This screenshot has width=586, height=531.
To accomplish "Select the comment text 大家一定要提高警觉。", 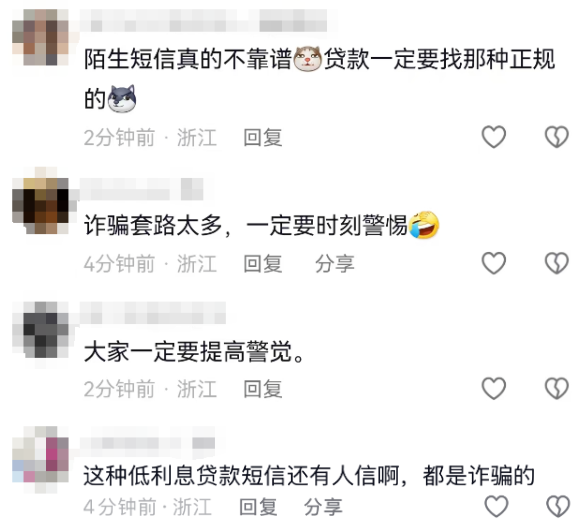I will 194,352.
